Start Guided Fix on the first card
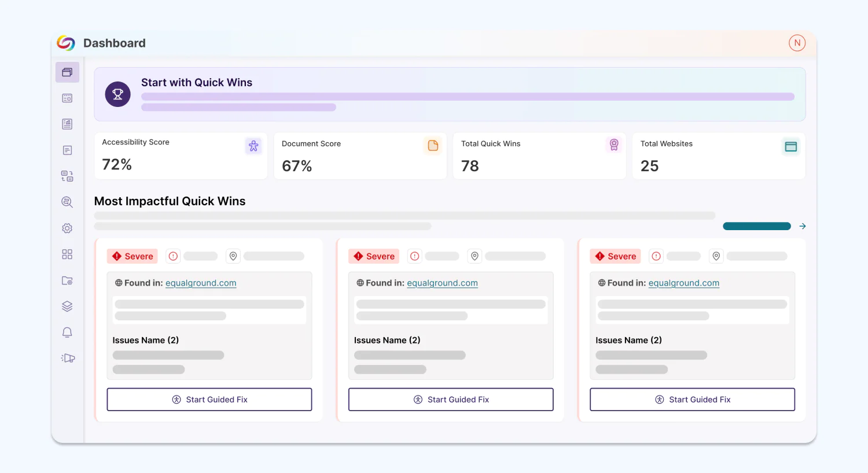This screenshot has width=868, height=473. click(x=209, y=400)
